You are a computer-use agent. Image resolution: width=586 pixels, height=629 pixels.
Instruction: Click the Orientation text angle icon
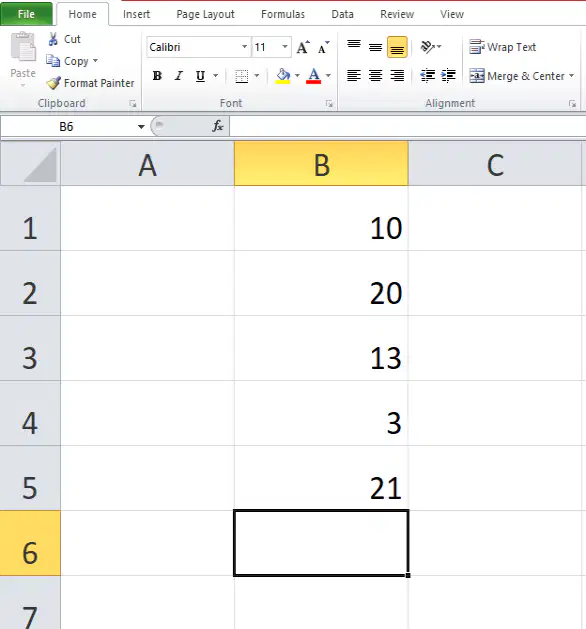[428, 47]
